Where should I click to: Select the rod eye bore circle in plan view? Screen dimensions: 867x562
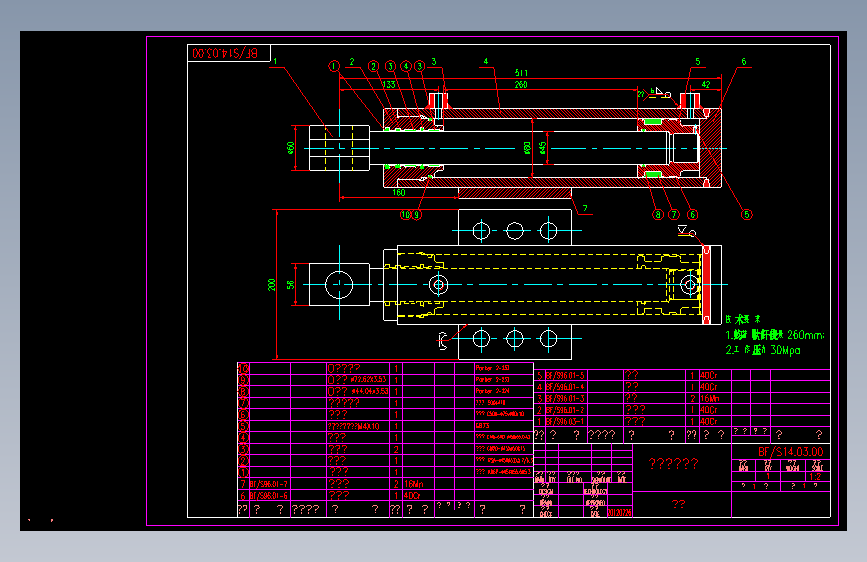(339, 284)
